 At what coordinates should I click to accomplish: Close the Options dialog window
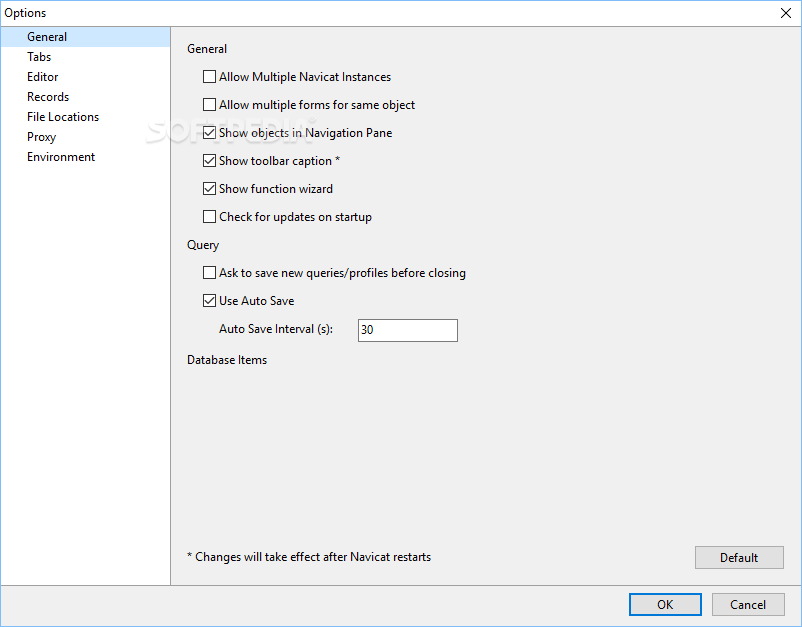[786, 13]
